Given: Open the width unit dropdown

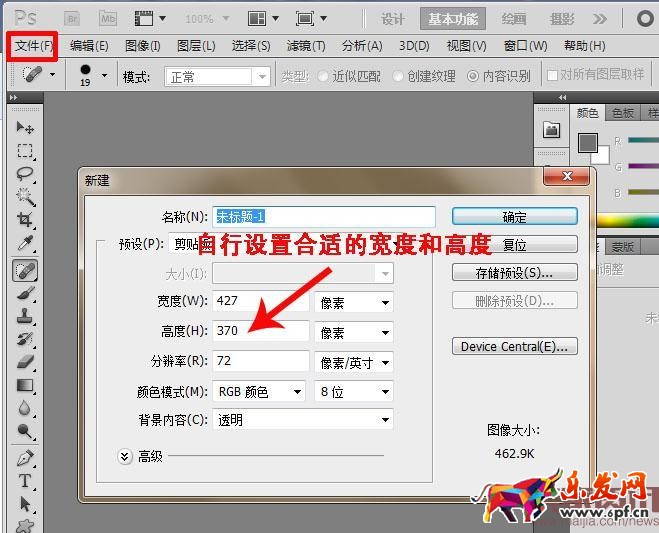Looking at the screenshot, I should coord(353,303).
